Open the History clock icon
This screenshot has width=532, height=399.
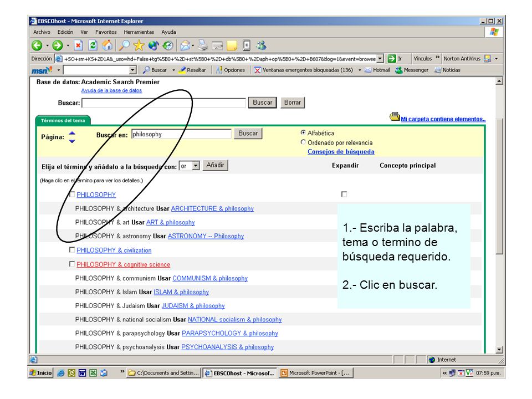(x=168, y=45)
